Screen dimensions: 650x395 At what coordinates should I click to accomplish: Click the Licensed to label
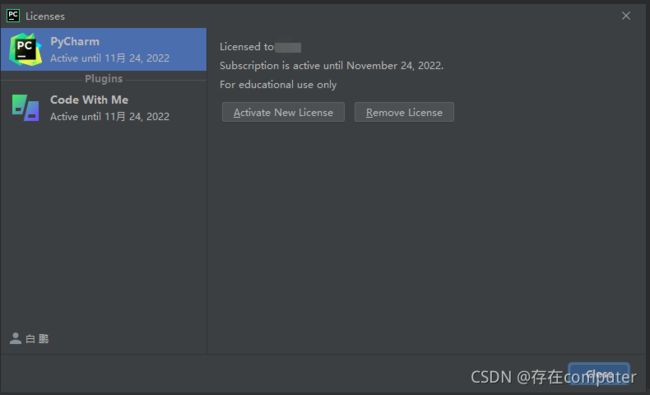coord(246,47)
